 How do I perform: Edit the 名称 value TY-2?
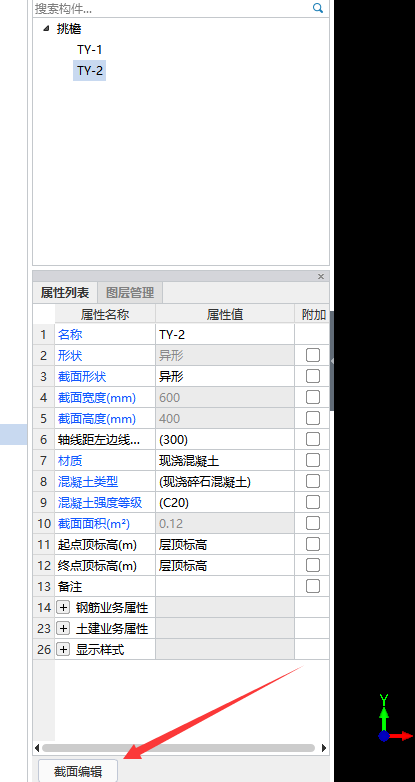pos(225,335)
